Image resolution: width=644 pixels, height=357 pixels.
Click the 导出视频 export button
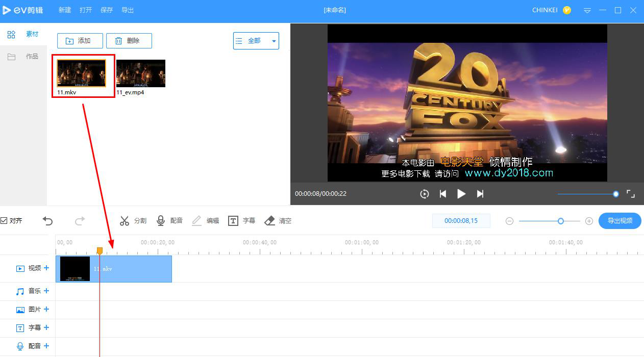click(620, 220)
